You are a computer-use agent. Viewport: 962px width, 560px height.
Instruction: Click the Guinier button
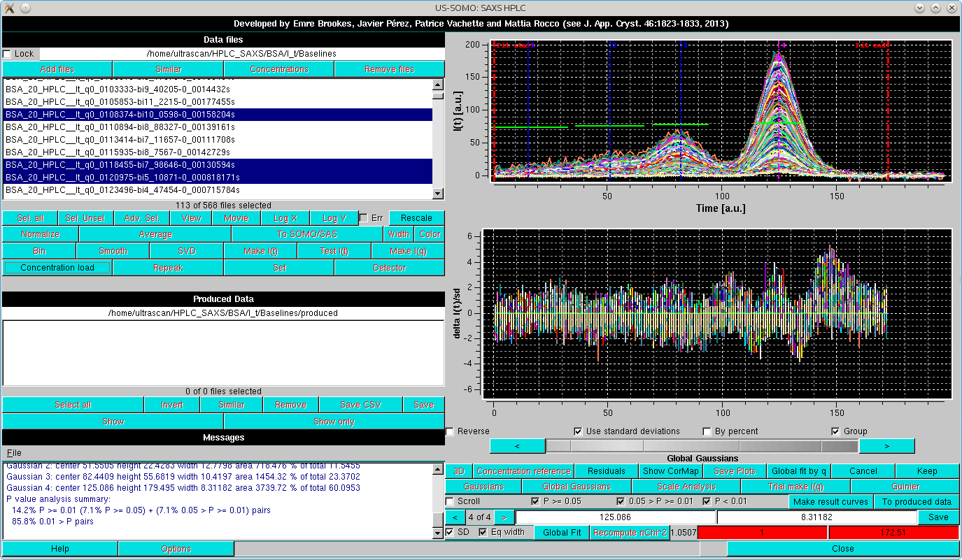(x=905, y=487)
